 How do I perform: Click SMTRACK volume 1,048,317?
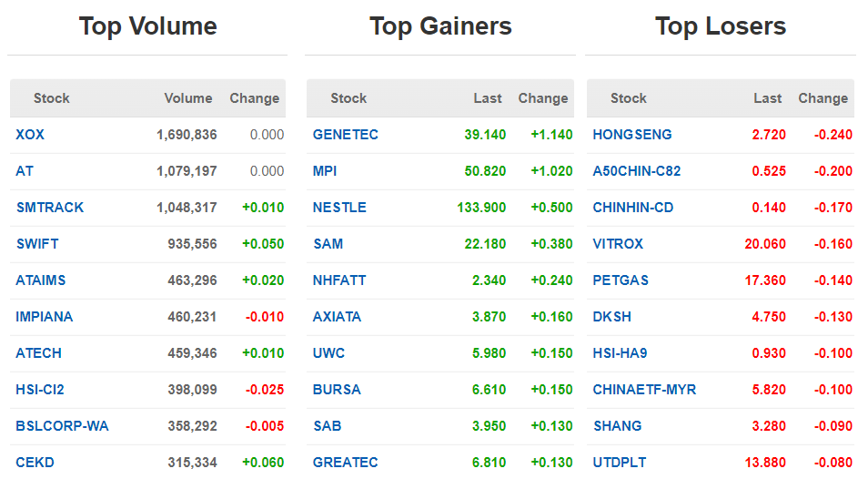187,208
